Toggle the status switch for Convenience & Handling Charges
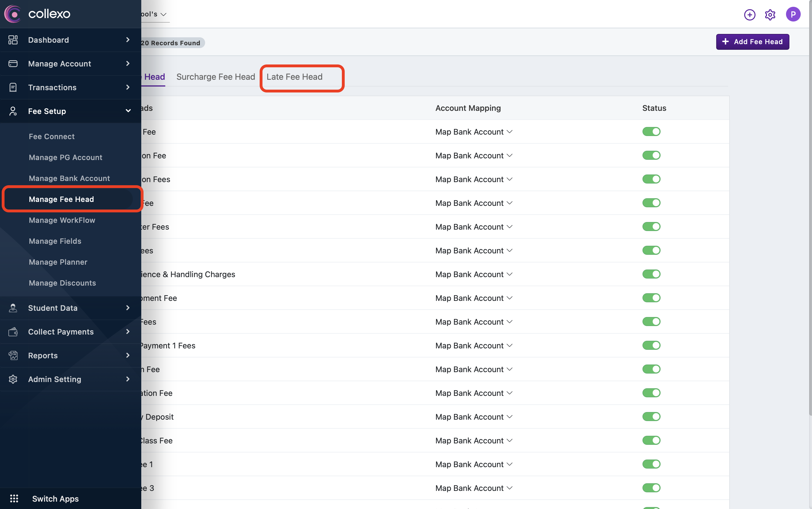Screen dimensions: 812x509 coord(651,274)
